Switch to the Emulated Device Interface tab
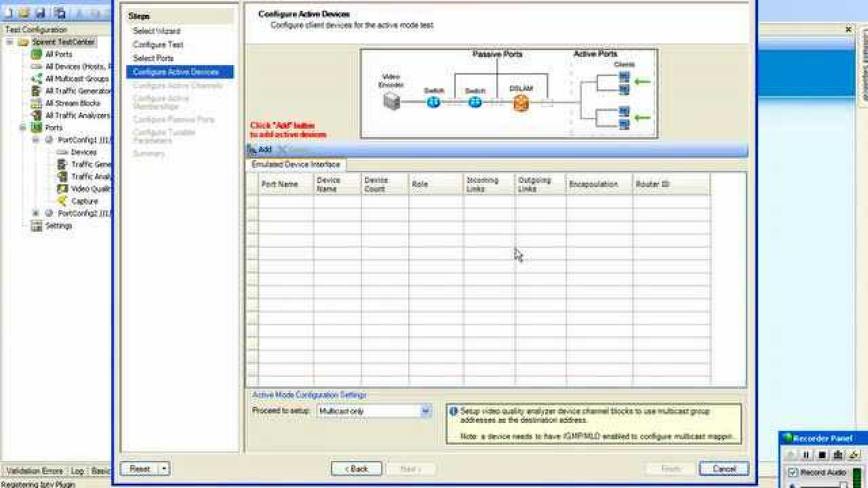This screenshot has height=488, width=868. 296,165
